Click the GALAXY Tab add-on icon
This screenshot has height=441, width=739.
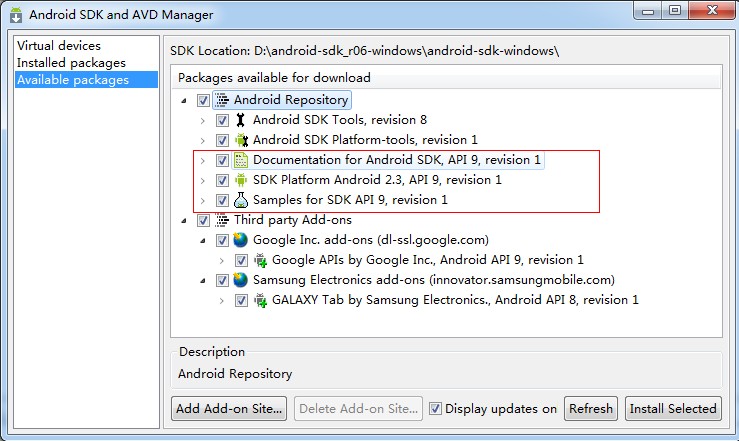point(260,300)
